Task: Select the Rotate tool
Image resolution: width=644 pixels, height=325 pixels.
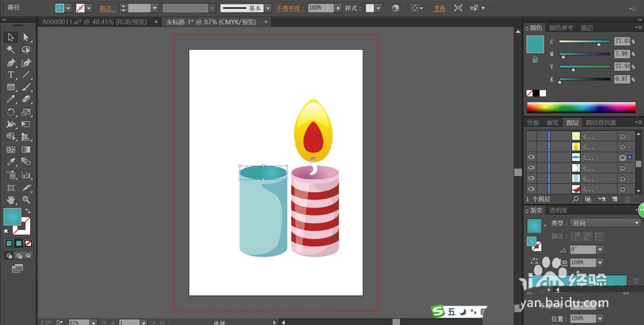Action: click(11, 112)
